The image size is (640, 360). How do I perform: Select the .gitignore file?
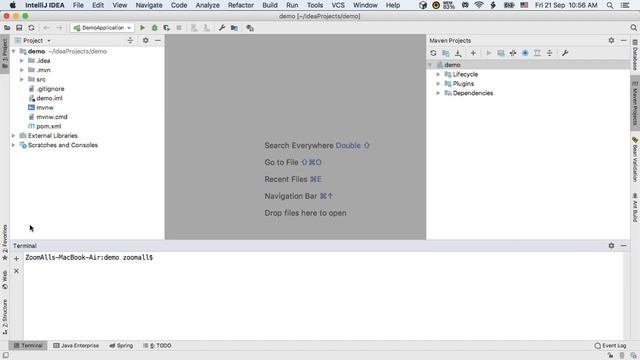click(50, 89)
